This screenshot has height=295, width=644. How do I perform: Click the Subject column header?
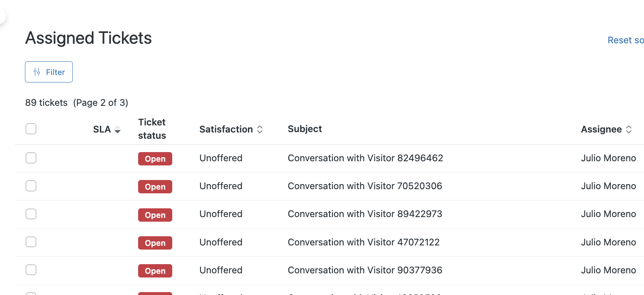tap(305, 129)
